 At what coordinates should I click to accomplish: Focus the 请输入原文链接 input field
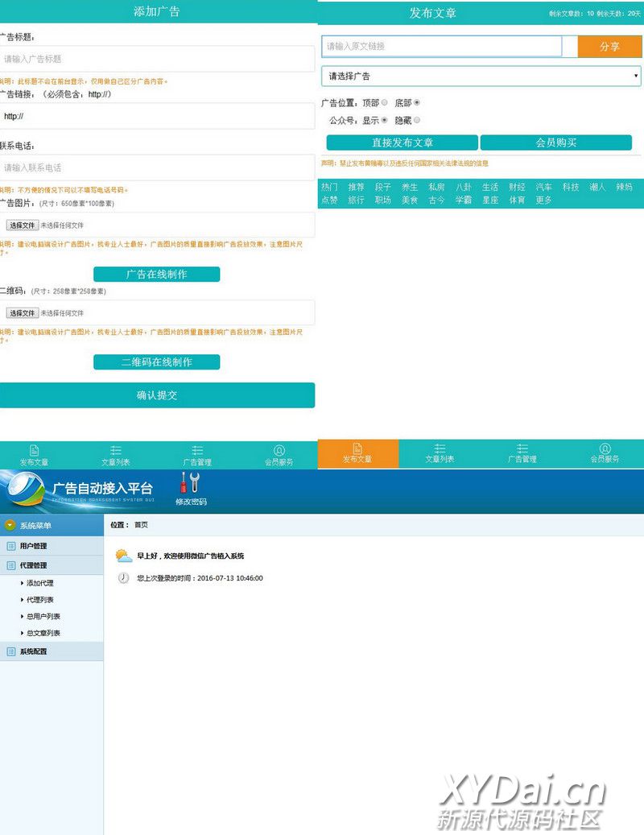tap(441, 47)
